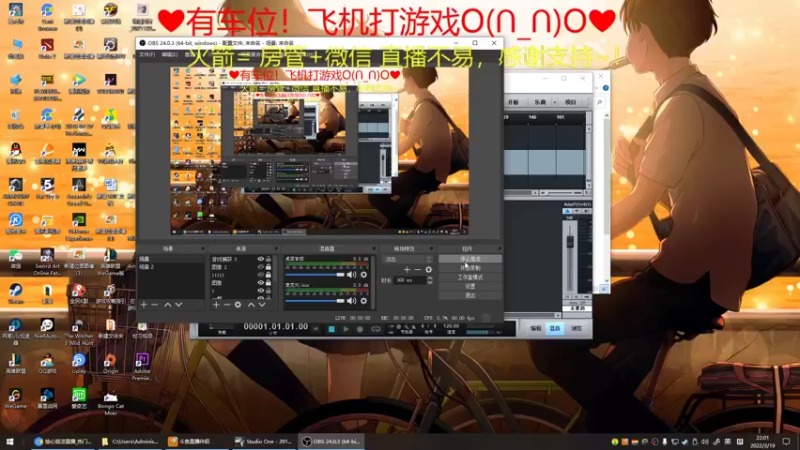Open 编辑 editor view in Studio One
800x450 pixels.
pyautogui.click(x=535, y=329)
